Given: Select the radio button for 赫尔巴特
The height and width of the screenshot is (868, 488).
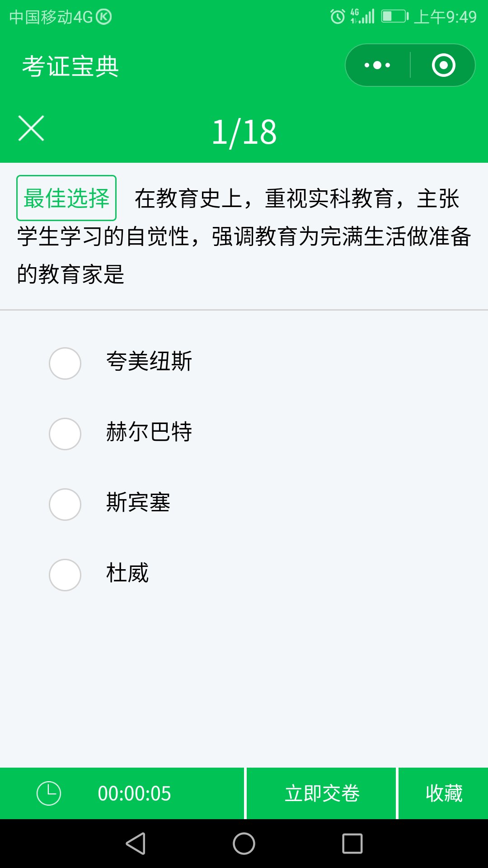Looking at the screenshot, I should (x=65, y=434).
